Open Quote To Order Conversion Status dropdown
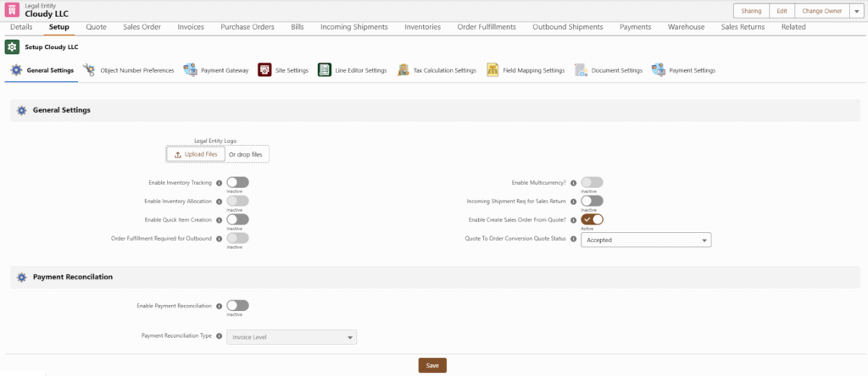Screen dimensions: 868x376 click(645, 240)
